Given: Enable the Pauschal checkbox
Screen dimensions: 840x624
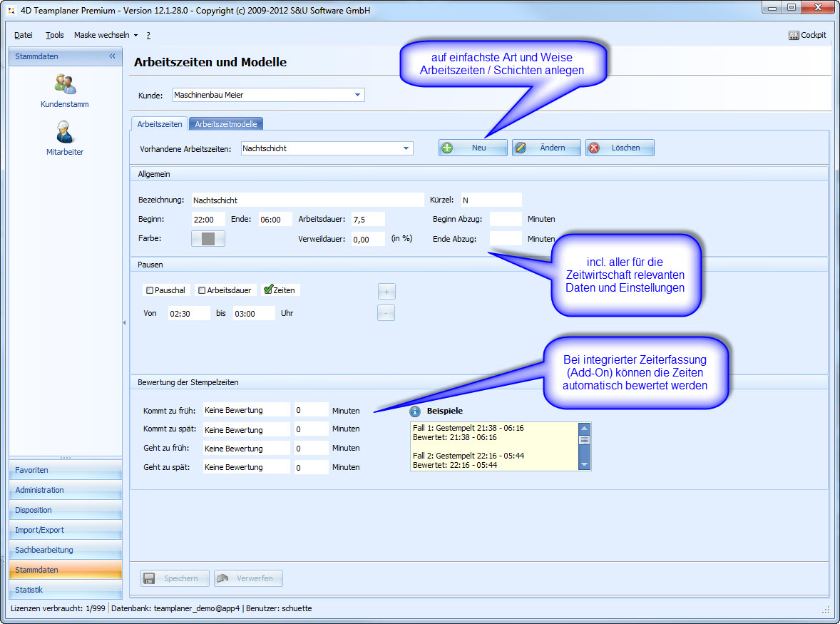Looking at the screenshot, I should click(x=150, y=290).
